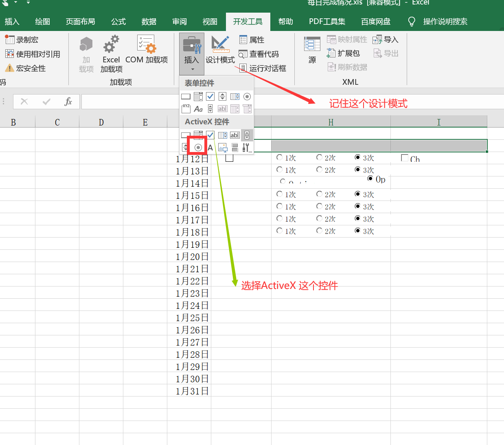Select 2次 radio in 1月16日 row

pos(319,206)
